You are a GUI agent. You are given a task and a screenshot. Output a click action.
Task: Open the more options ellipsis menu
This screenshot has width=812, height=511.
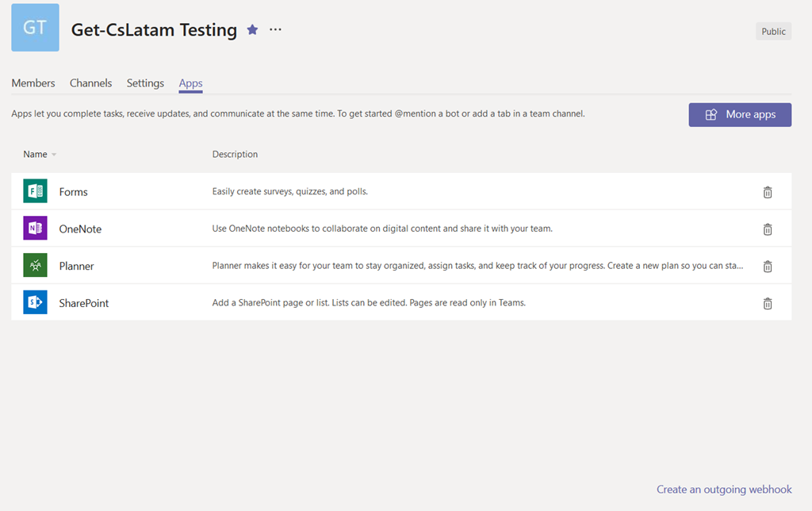(275, 30)
